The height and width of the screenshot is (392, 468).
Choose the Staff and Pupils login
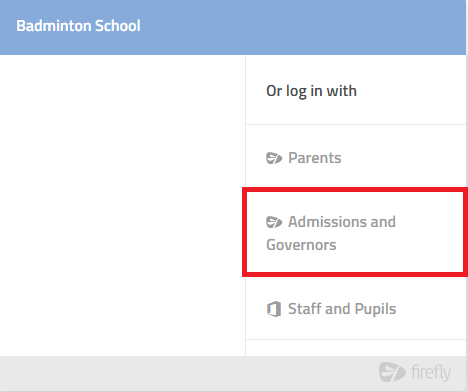coord(356,309)
